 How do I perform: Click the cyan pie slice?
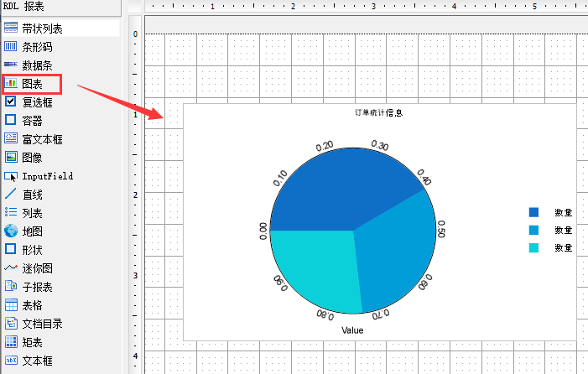[315, 270]
